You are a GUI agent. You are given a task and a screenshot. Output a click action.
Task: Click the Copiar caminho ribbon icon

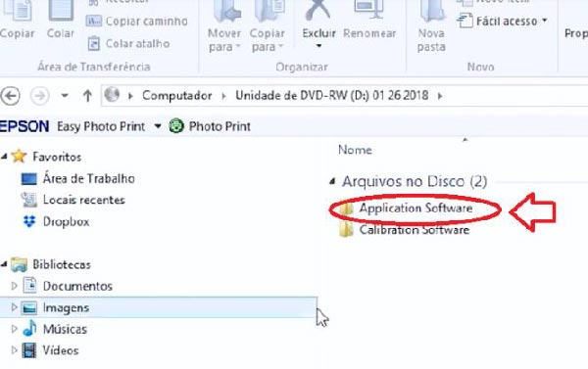tap(93, 21)
